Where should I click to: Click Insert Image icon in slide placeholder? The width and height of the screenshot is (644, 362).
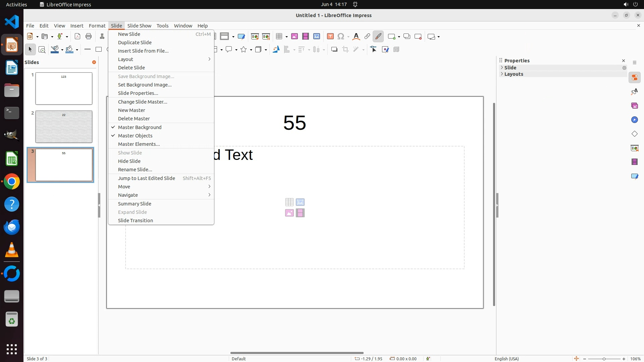click(x=289, y=213)
